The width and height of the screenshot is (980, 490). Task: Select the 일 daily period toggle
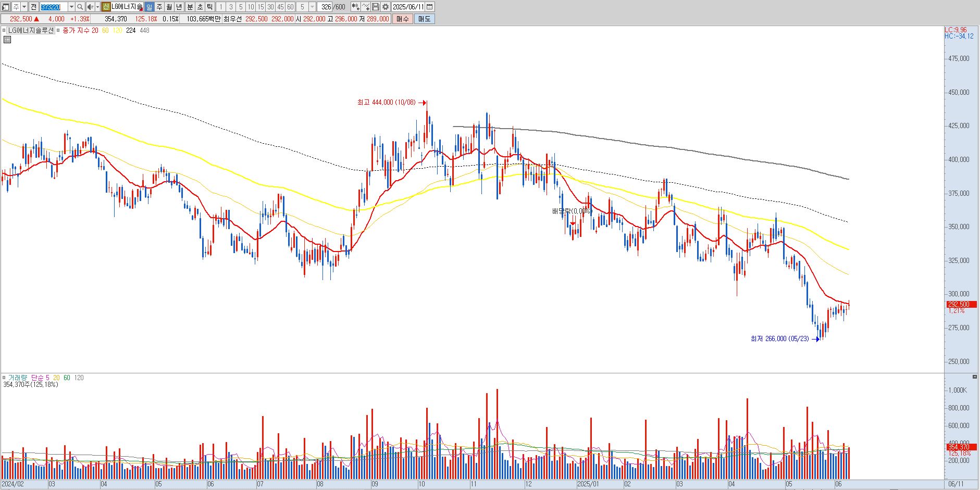coord(149,7)
